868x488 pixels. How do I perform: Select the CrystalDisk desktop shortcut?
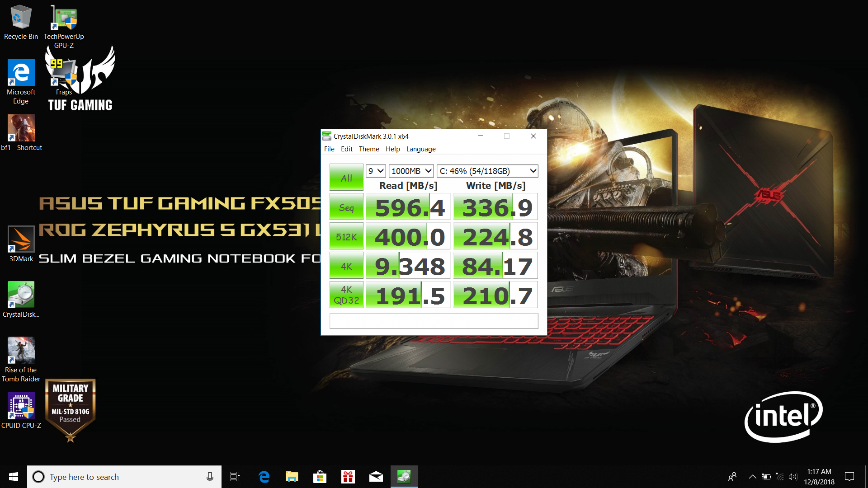click(x=21, y=300)
